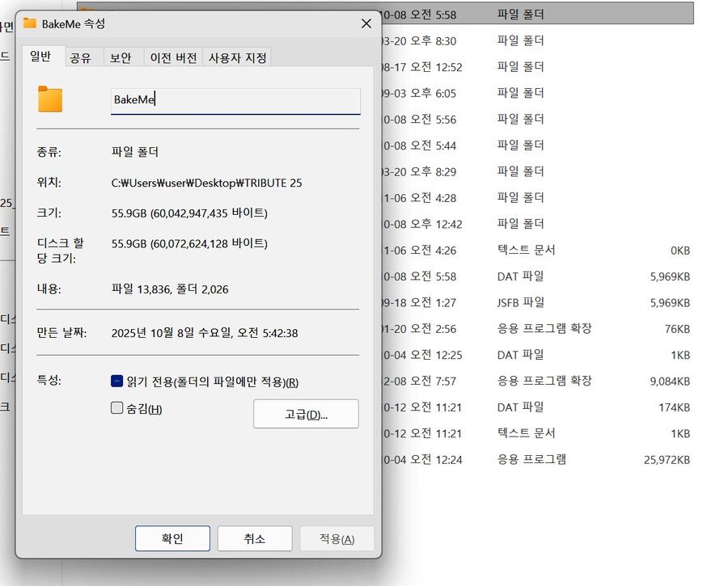728x586 pixels.
Task: Select the 9,084KB 응용 프로그램 확장 row
Action: click(x=534, y=381)
